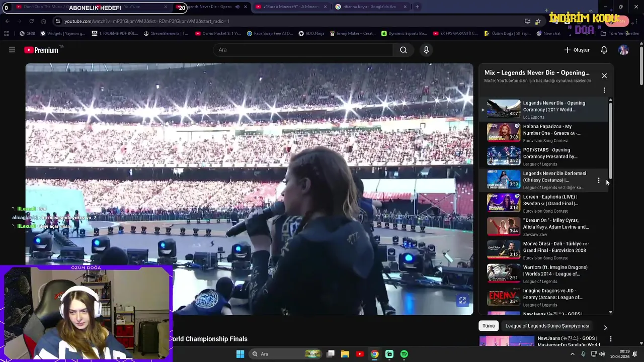Click the browser home icon
This screenshot has height=362, width=644.
(x=43, y=21)
